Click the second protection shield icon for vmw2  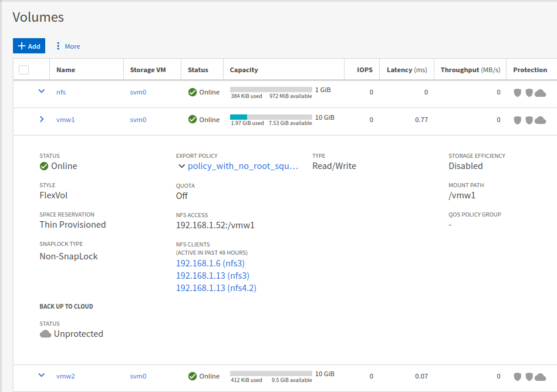(529, 377)
